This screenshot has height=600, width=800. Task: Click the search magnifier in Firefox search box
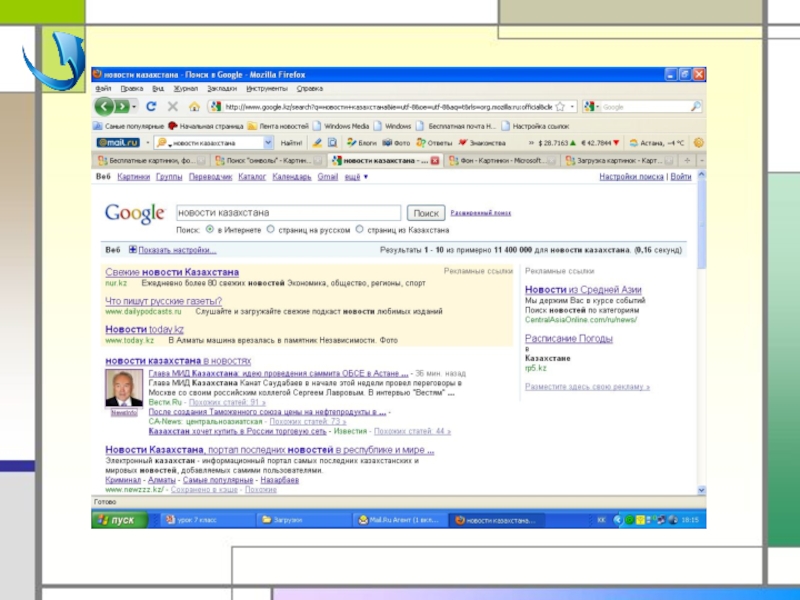click(x=696, y=107)
